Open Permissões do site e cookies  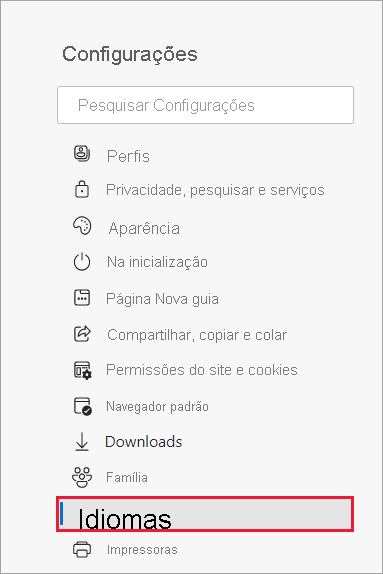click(202, 370)
